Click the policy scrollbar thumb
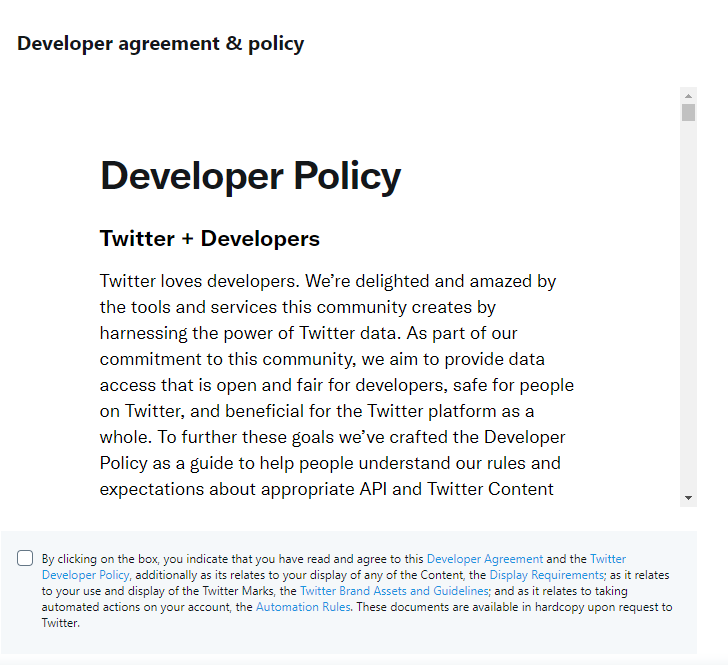Image resolution: width=728 pixels, height=665 pixels. 689,113
